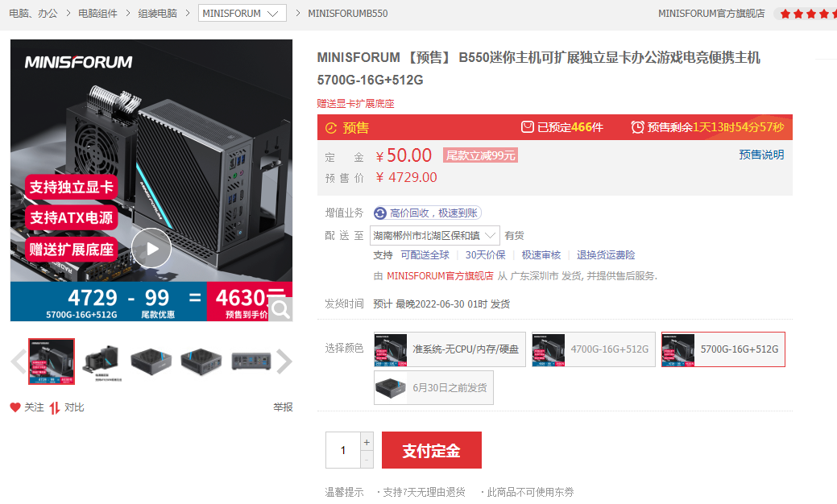Play the product video
The image size is (837, 504).
[151, 248]
